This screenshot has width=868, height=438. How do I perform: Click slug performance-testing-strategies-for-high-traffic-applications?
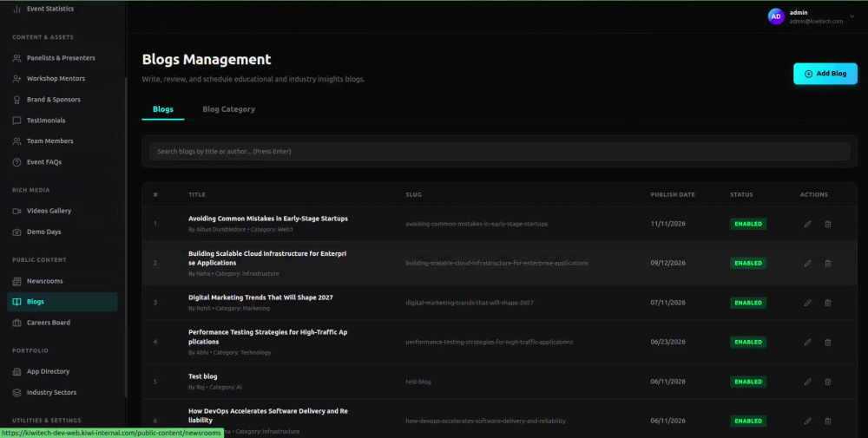[490, 343]
